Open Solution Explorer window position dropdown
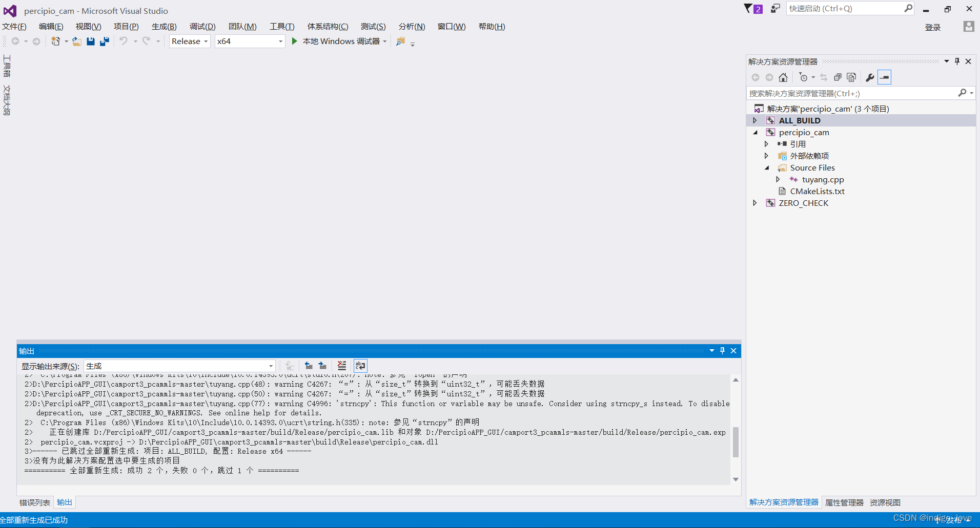The height and width of the screenshot is (528, 980). click(x=946, y=61)
